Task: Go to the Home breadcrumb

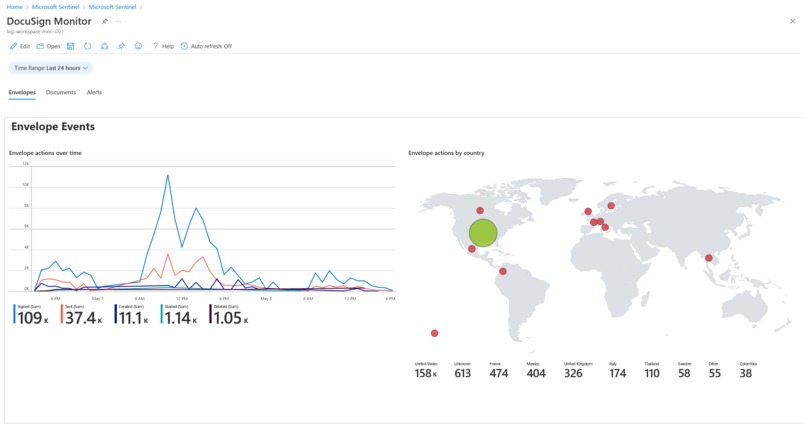Action: (x=14, y=7)
